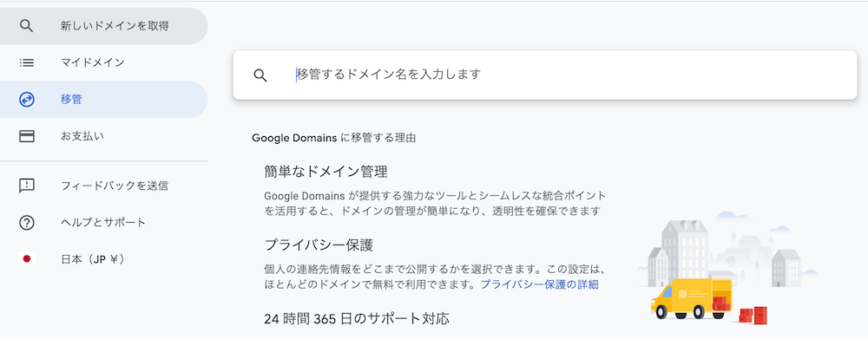Image resolution: width=868 pixels, height=339 pixels.
Task: Open フィードバックを送信
Action: pos(103,186)
